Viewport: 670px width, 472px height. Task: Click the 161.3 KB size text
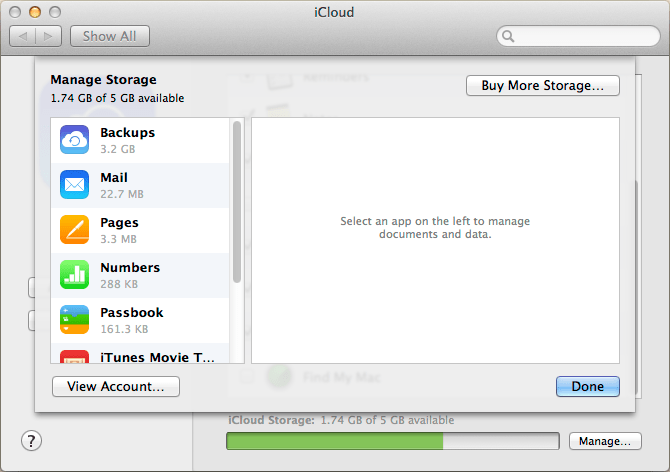tap(124, 329)
